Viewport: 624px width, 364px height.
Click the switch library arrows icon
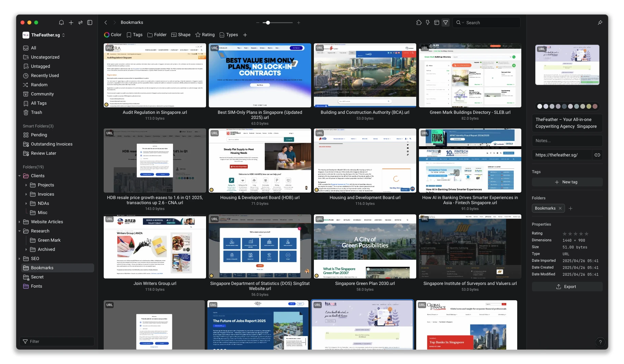pyautogui.click(x=81, y=22)
